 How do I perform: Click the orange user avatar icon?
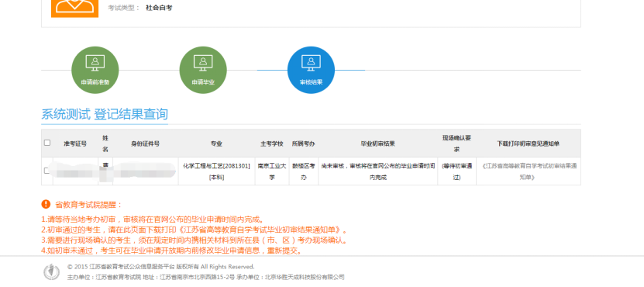pyautogui.click(x=74, y=9)
